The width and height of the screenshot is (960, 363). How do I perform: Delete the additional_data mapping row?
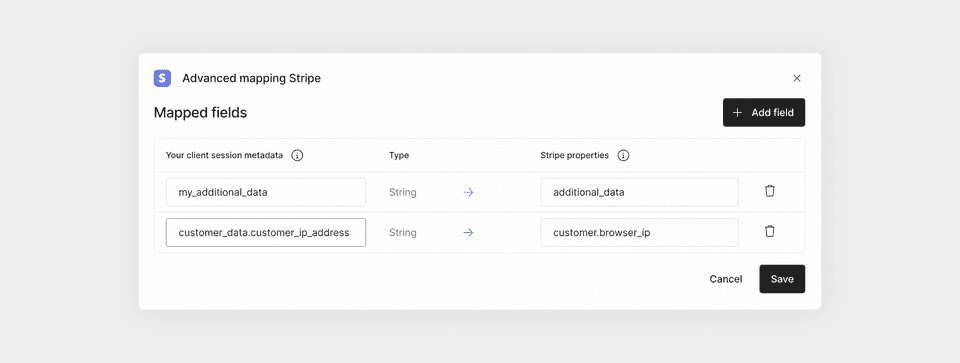pyautogui.click(x=770, y=191)
